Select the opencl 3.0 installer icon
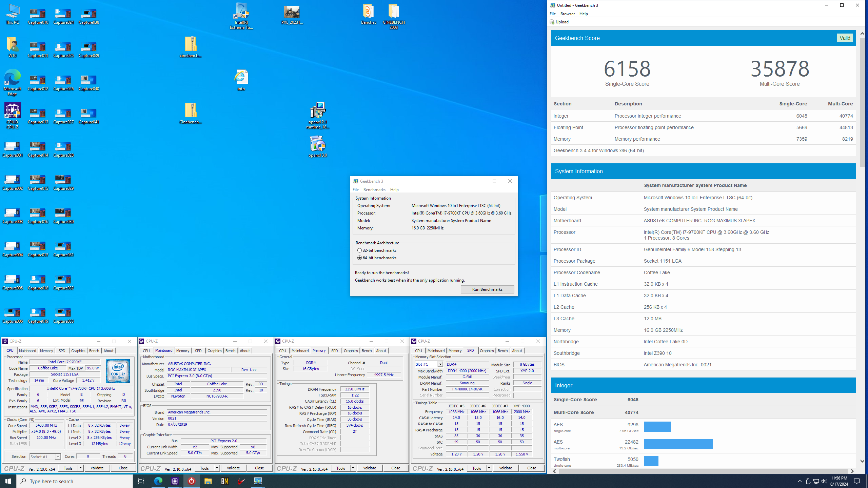 [x=318, y=147]
